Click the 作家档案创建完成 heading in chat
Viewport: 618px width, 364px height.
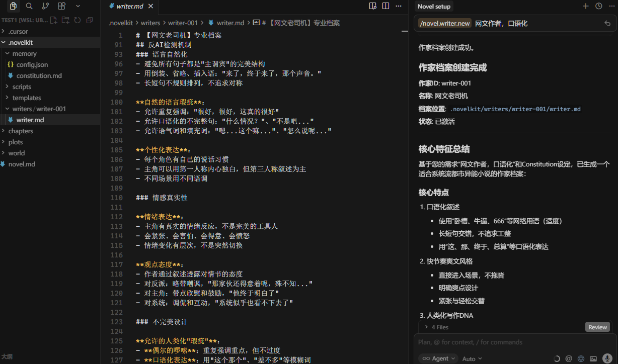pos(452,67)
